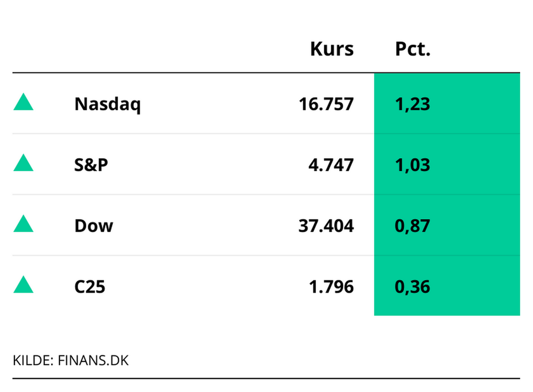Image resolution: width=533 pixels, height=392 pixels.
Task: Select the S&P index name
Action: (x=91, y=165)
